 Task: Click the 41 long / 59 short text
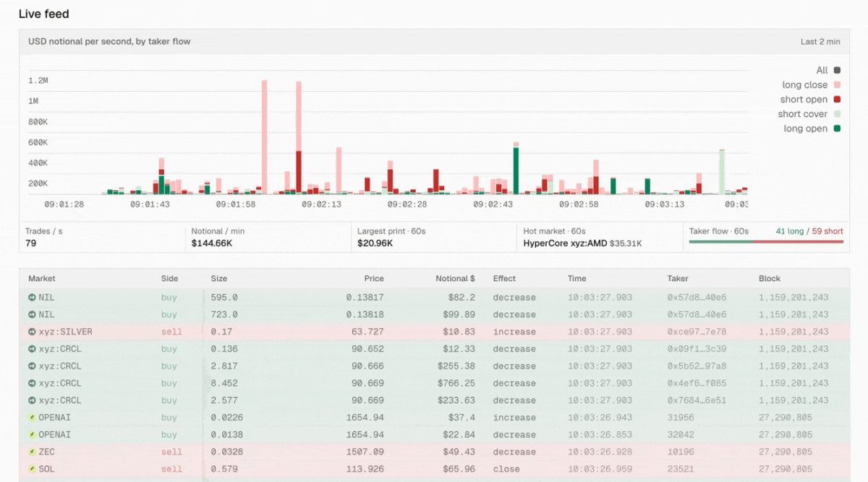[809, 231]
